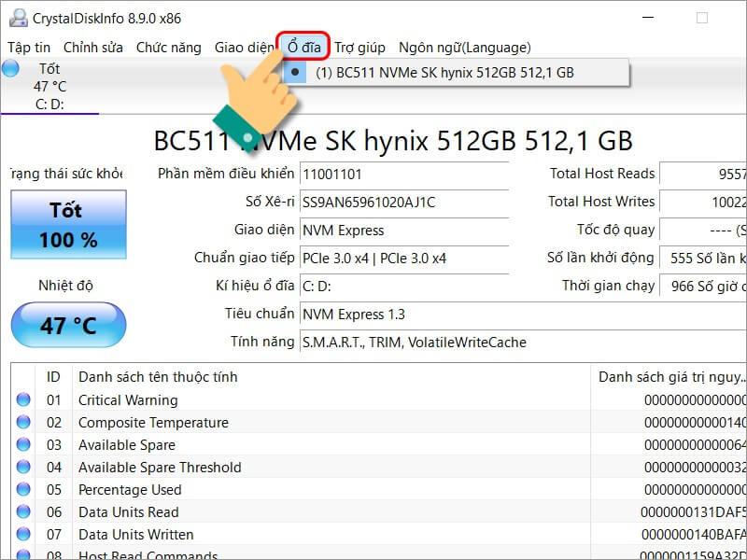The image size is (747, 560).
Task: Click the blue status orb beside Critical Warning
Action: (x=23, y=400)
